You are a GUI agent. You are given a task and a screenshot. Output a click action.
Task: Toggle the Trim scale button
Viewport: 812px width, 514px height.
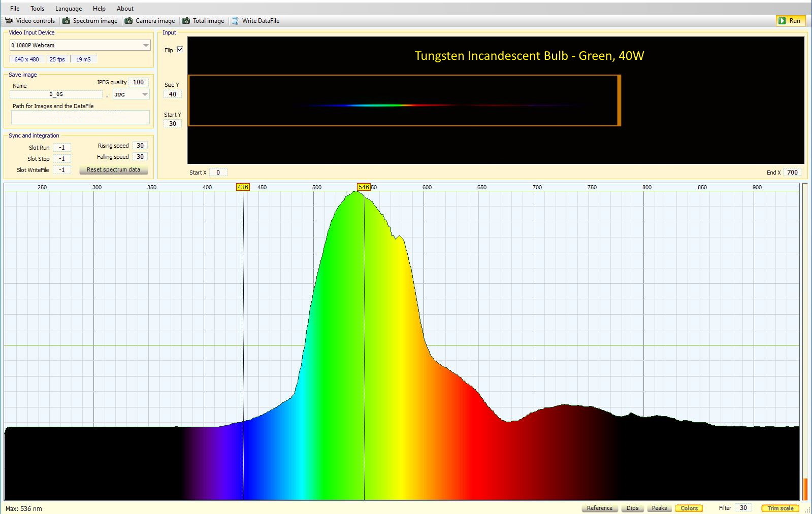(x=781, y=508)
